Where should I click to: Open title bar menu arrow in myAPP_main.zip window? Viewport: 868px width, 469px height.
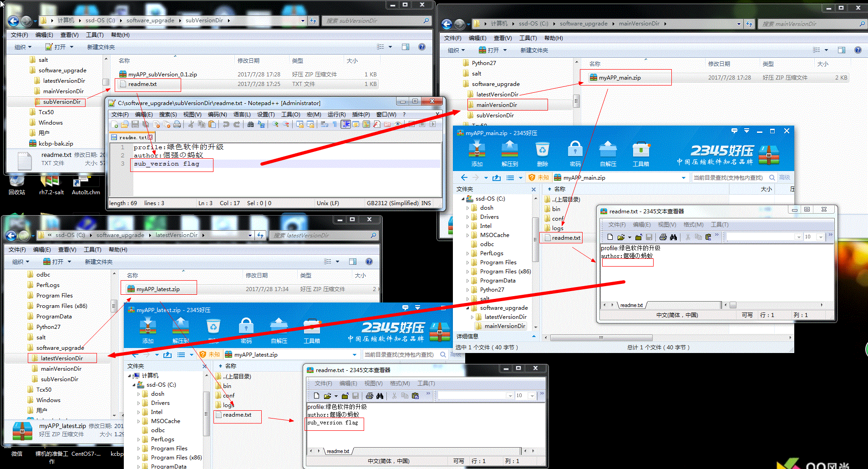[x=746, y=131]
